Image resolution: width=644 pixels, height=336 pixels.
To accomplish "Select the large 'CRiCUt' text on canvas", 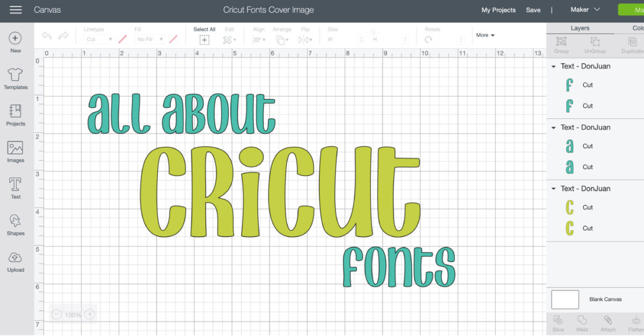I will (280, 192).
